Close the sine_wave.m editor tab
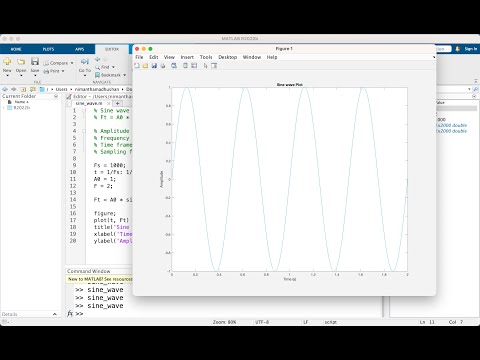Screen dimensions: 480x360 (x=108, y=103)
